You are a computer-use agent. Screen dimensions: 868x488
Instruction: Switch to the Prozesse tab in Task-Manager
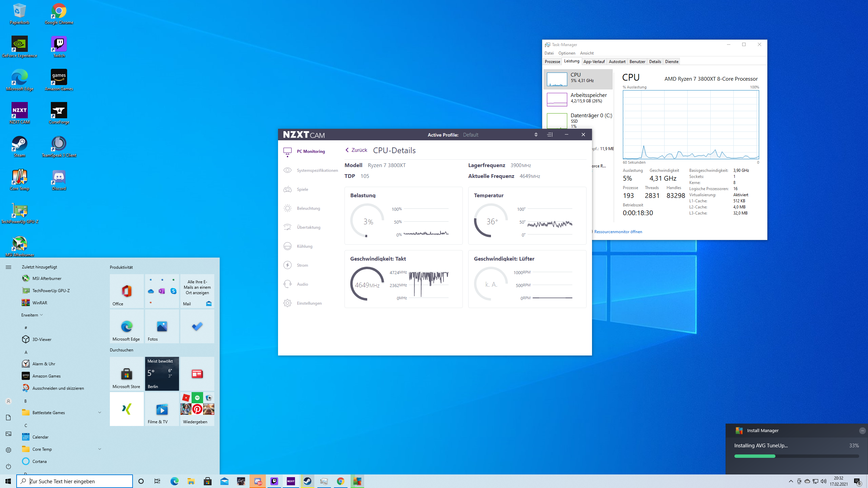pyautogui.click(x=552, y=61)
